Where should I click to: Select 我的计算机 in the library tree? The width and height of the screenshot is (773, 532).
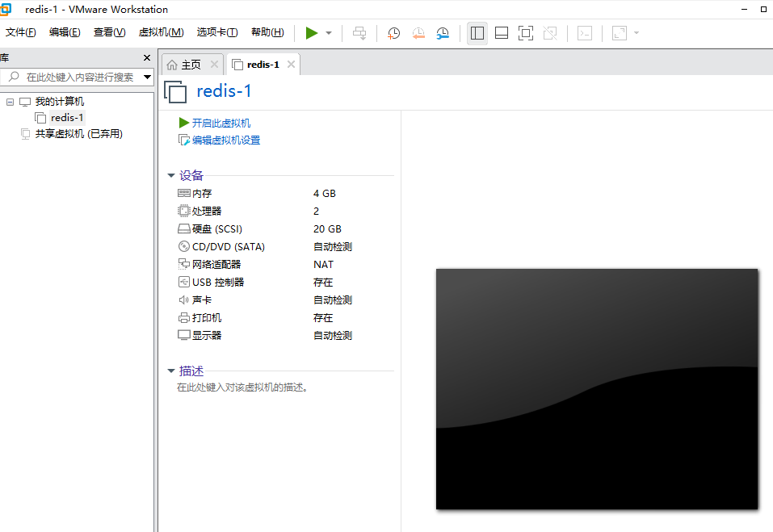[x=60, y=102]
